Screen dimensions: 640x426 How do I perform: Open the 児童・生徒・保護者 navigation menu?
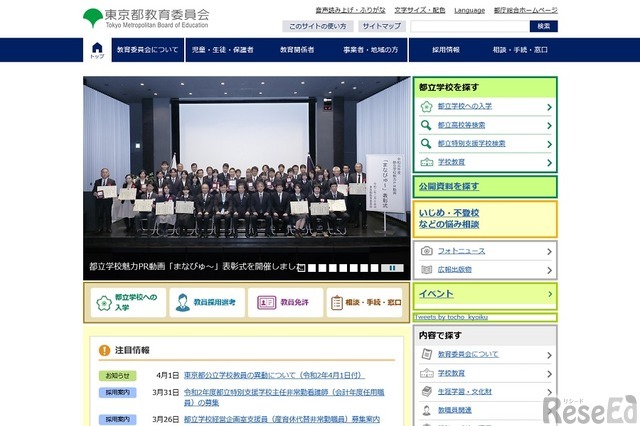pyautogui.click(x=223, y=50)
